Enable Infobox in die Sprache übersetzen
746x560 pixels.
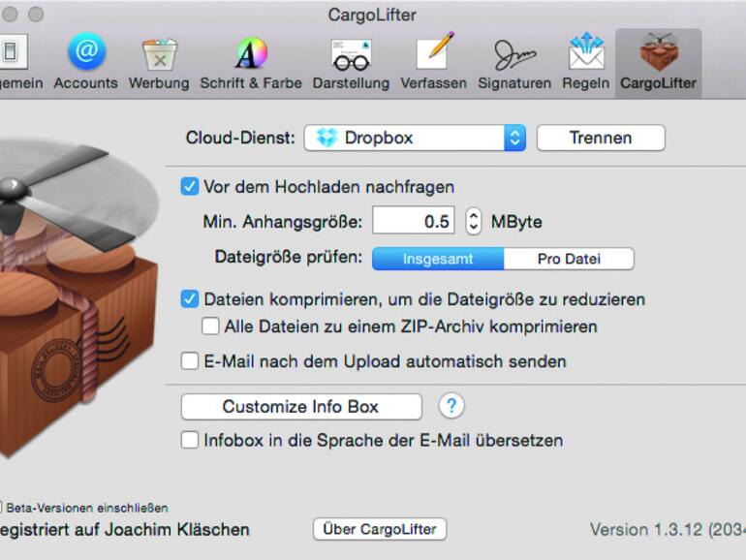pyautogui.click(x=189, y=440)
